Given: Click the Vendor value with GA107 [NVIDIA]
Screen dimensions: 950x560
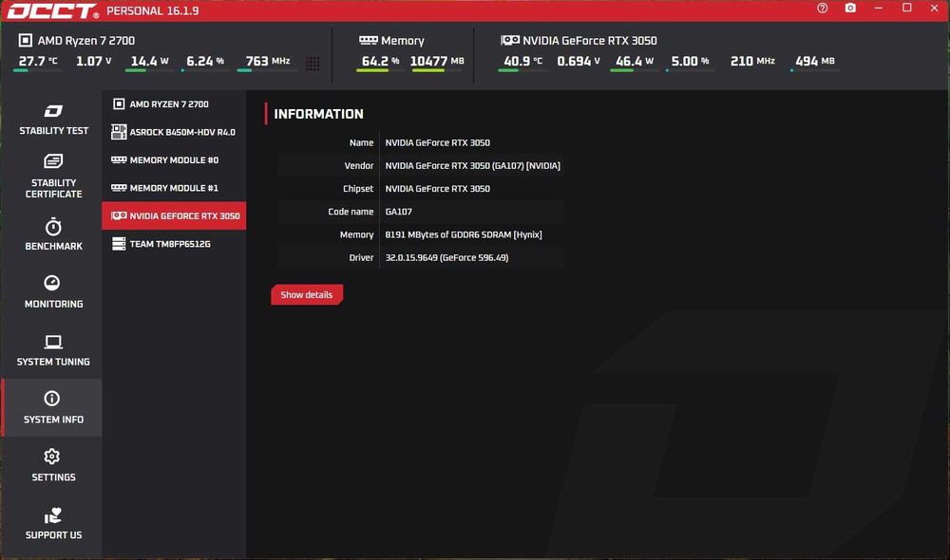Looking at the screenshot, I should point(472,166).
